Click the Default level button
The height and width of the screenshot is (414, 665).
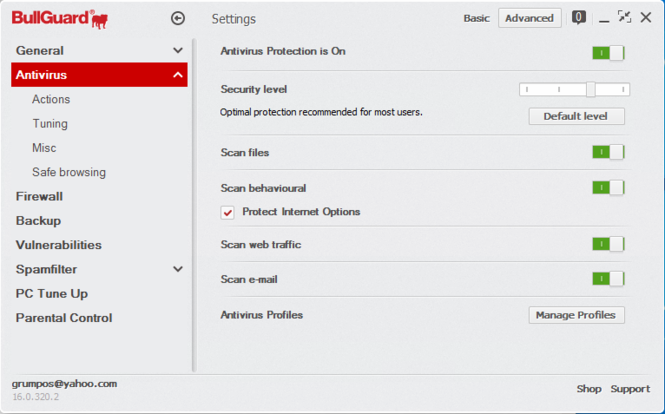click(576, 116)
